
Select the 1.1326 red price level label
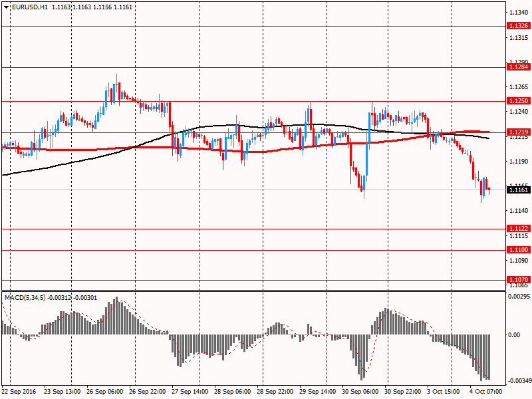point(518,26)
